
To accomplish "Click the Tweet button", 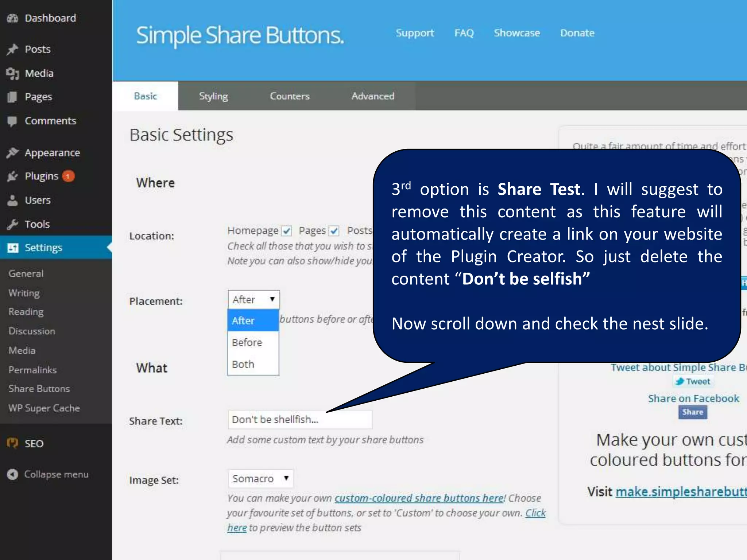I will 693,381.
